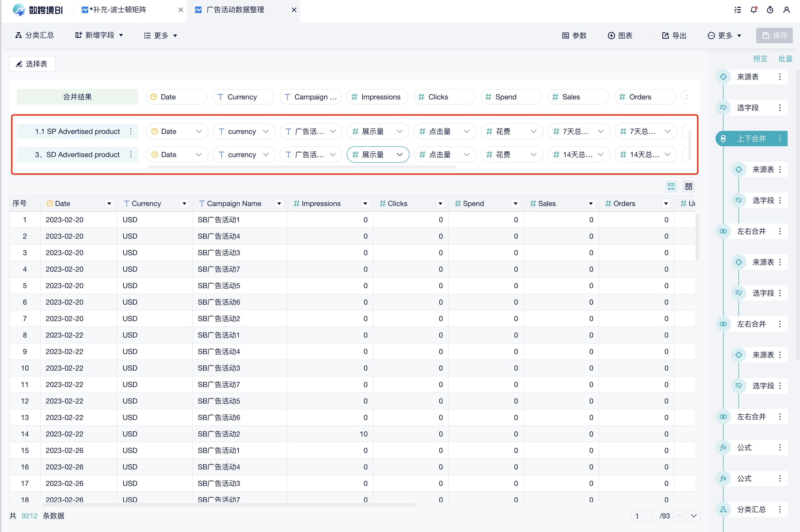Click the 导出 button
Viewport: 800px width, 532px height.
pos(674,35)
